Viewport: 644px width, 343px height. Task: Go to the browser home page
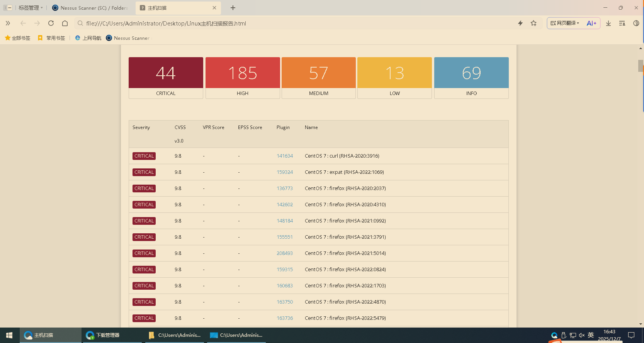pos(65,23)
